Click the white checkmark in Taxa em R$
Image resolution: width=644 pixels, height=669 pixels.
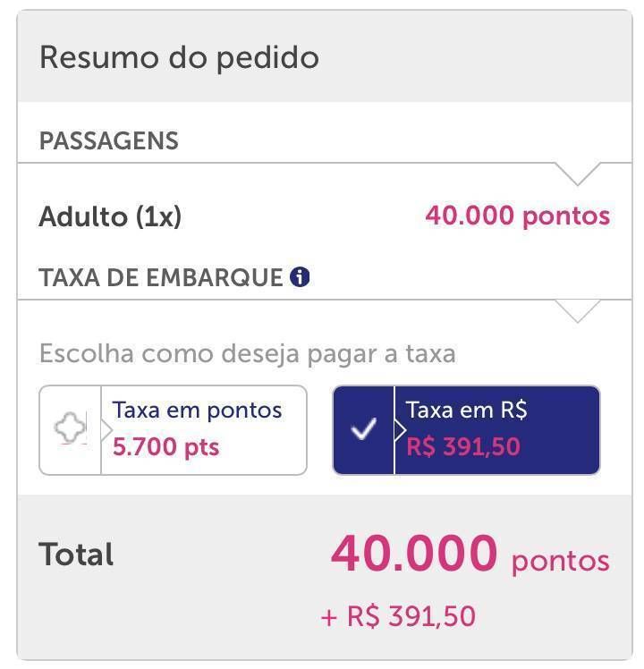click(x=364, y=428)
